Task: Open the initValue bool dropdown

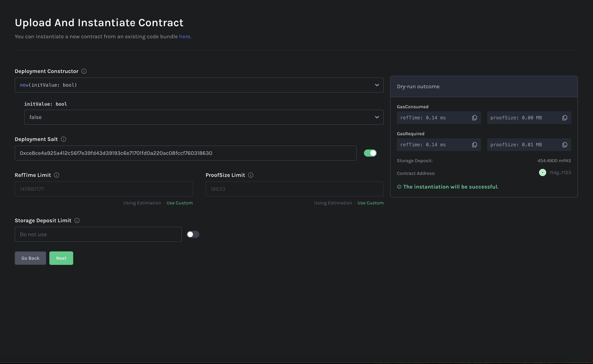Action: pyautogui.click(x=204, y=117)
